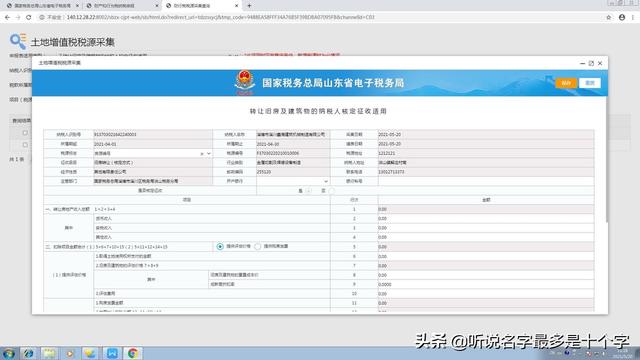Screen dimensions: 640x360
Task: Bookmark this page with the star icon
Action: click(x=609, y=18)
